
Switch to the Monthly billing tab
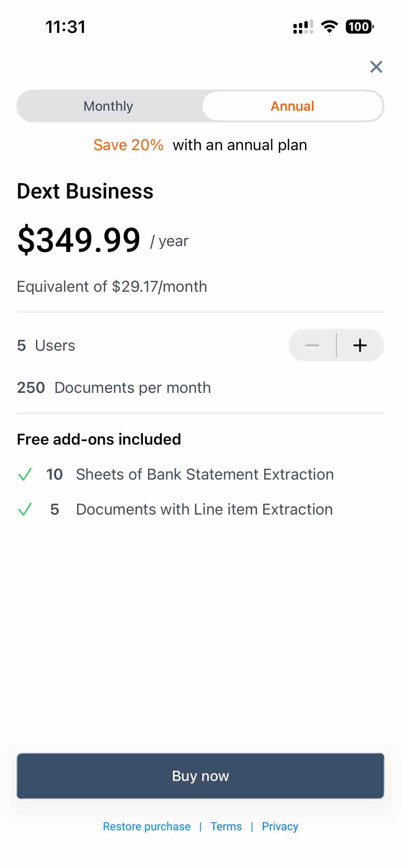(x=108, y=106)
